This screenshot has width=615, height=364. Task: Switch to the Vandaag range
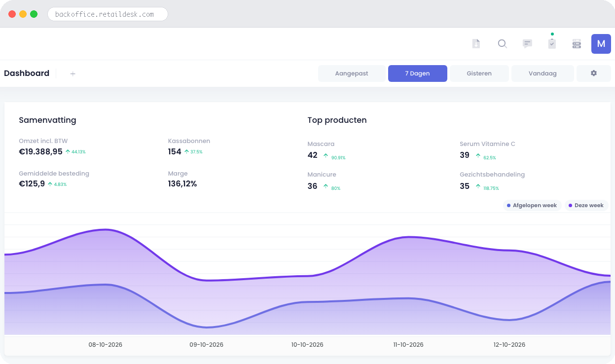(x=543, y=73)
